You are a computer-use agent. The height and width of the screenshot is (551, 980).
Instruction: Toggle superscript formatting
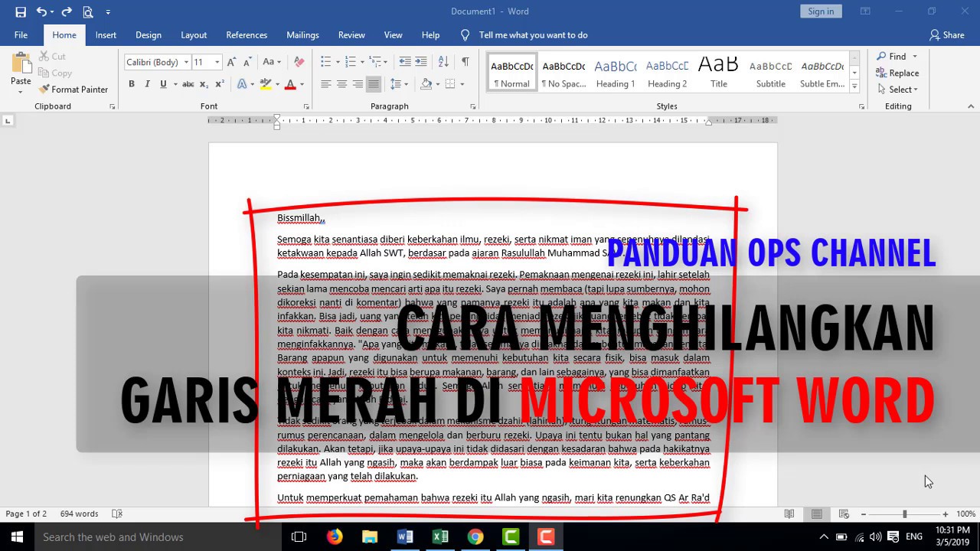[x=219, y=84]
